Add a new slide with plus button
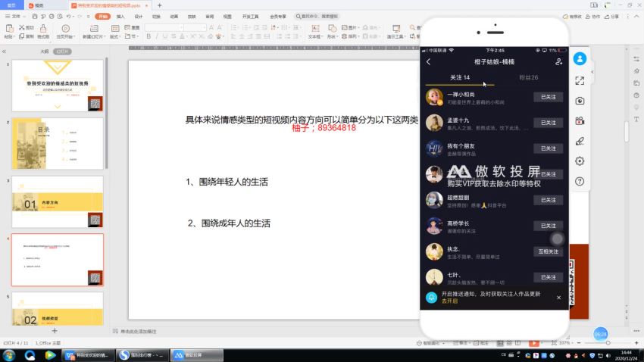 pos(55,331)
